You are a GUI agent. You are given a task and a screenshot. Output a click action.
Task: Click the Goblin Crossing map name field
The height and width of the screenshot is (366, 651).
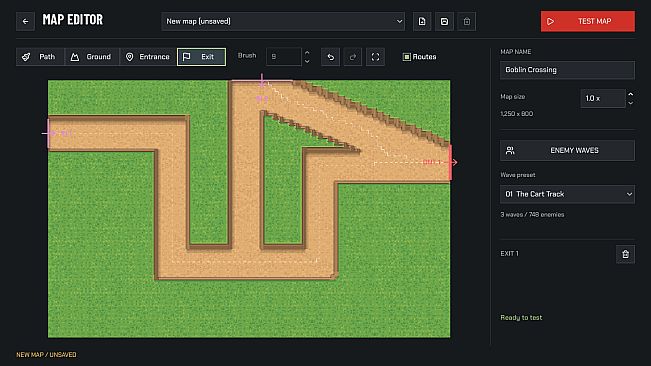click(x=567, y=70)
